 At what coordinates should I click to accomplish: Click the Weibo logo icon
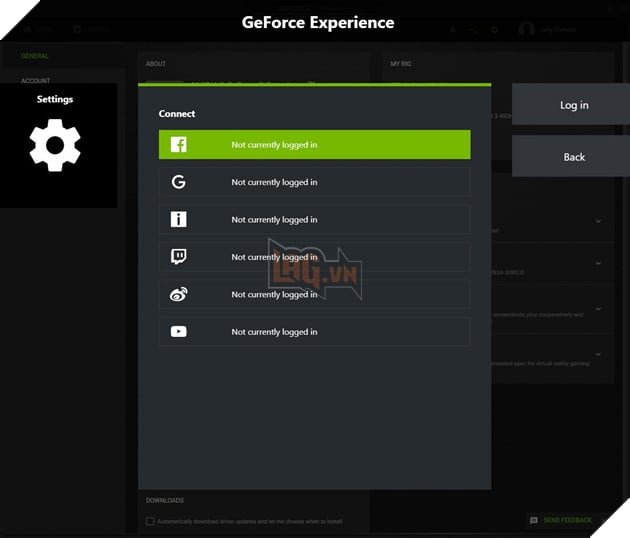pyautogui.click(x=178, y=294)
